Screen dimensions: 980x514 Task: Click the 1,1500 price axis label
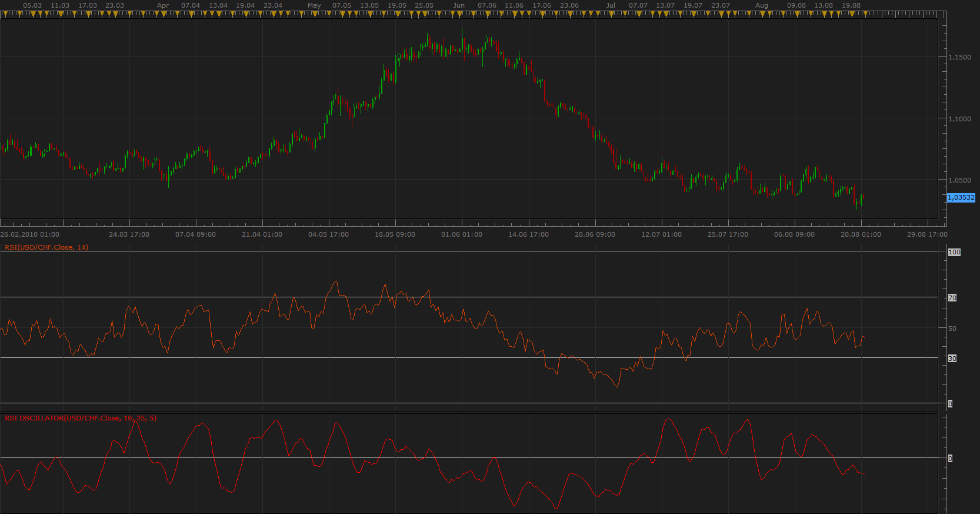pyautogui.click(x=959, y=57)
